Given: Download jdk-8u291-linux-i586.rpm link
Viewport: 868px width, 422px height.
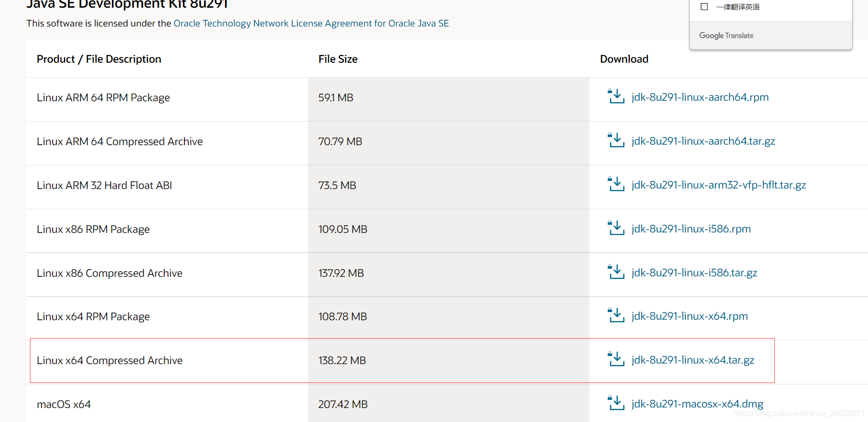Looking at the screenshot, I should click(x=691, y=229).
